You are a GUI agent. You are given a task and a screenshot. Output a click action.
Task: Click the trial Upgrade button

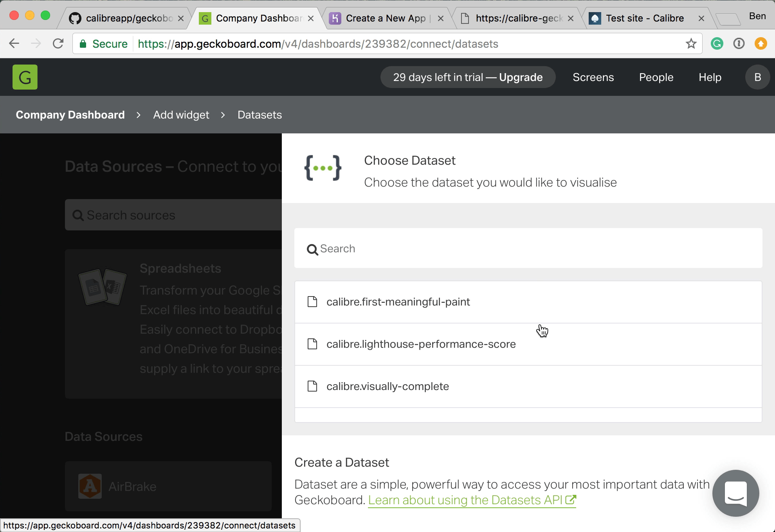click(x=468, y=77)
